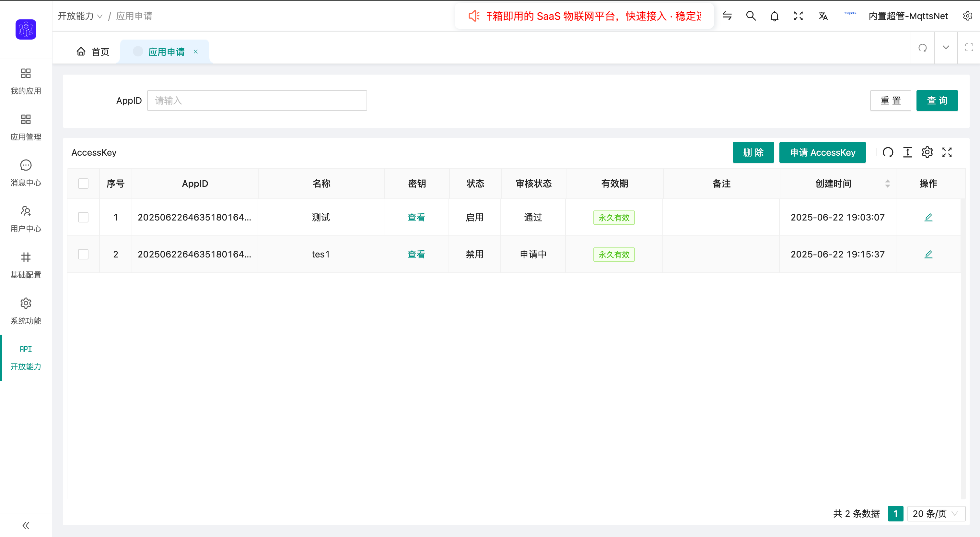Click the purple app logo
980x537 pixels.
point(26,29)
